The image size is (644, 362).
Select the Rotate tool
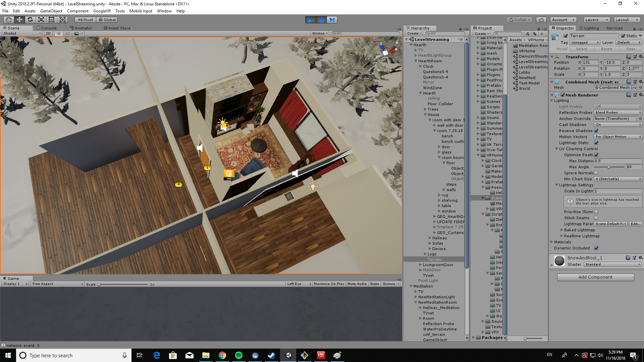(30, 20)
